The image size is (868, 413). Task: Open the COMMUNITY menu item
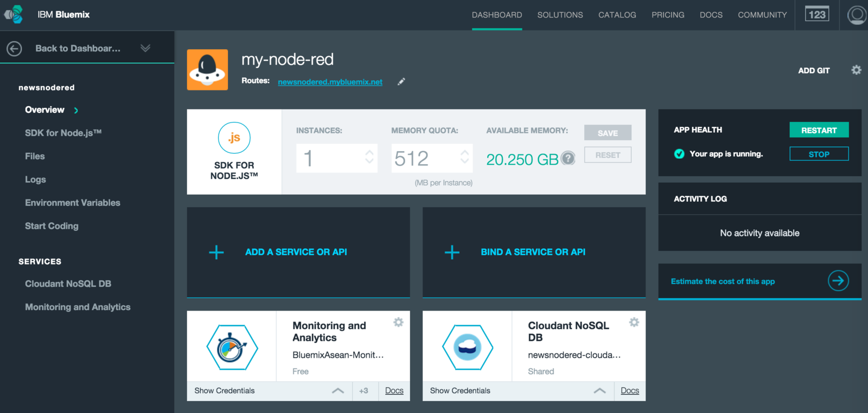coord(762,15)
